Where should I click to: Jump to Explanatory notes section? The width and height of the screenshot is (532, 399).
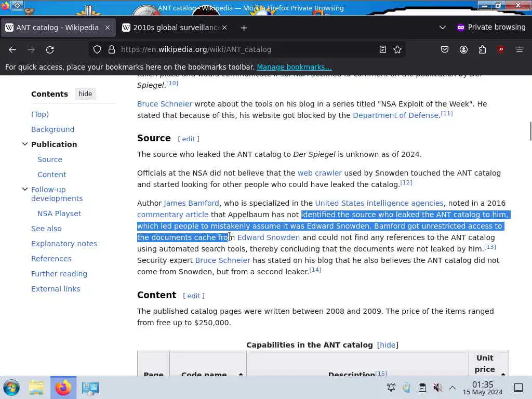tap(64, 244)
